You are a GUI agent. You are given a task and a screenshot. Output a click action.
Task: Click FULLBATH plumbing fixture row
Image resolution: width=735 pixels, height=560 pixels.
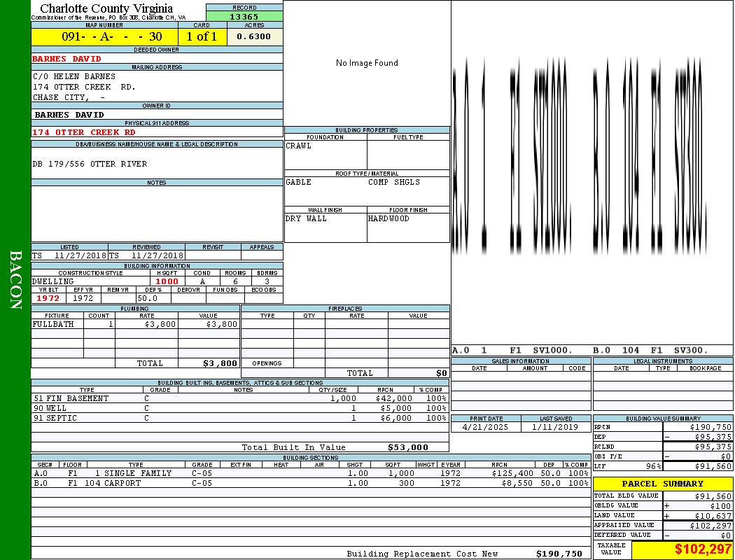coord(136,324)
